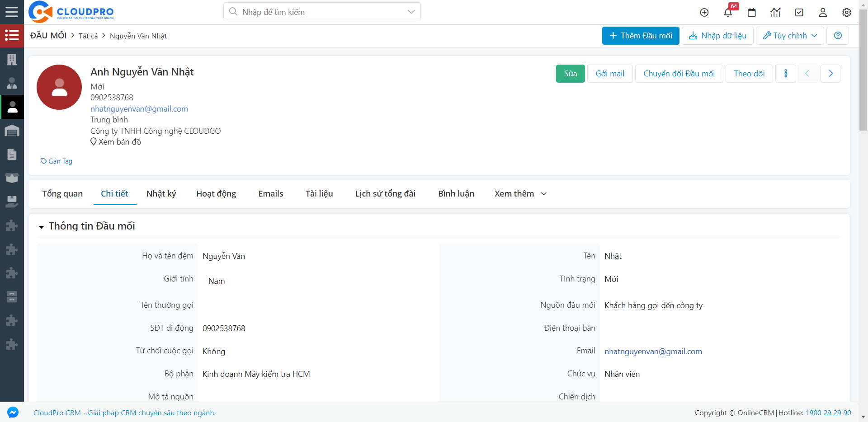Click the mobile number 0902538768 field value
The image size is (868, 422).
point(224,328)
